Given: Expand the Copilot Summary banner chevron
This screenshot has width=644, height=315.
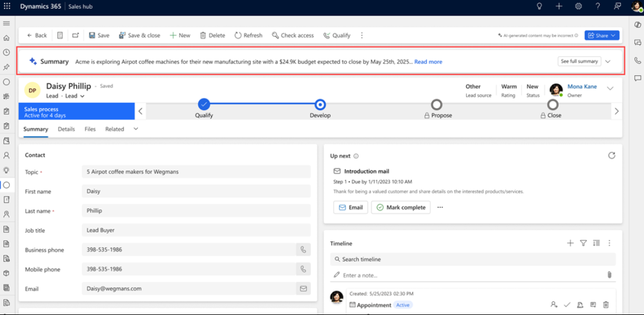Looking at the screenshot, I should coord(607,61).
